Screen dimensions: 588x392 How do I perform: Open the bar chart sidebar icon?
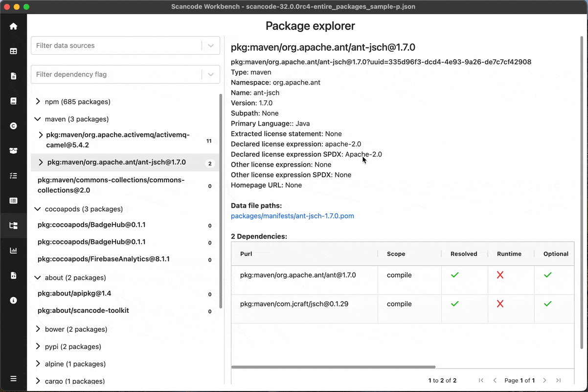[x=13, y=250]
